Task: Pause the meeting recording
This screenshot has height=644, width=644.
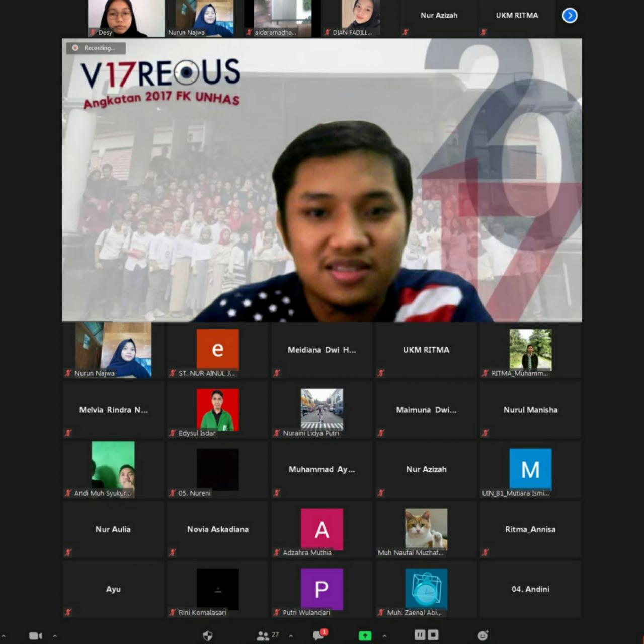Action: coord(420,635)
